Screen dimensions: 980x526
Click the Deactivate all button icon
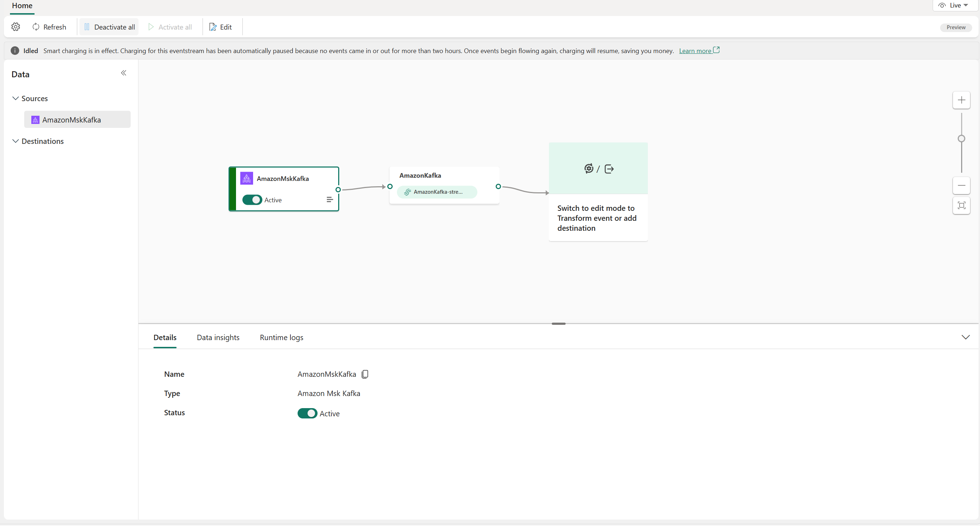coord(86,27)
